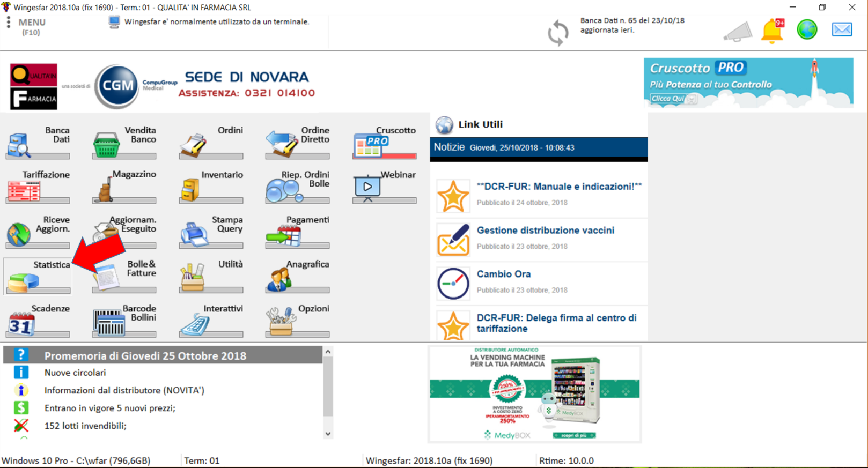Restore down the Wingesfar window
Viewport: 868px width, 468px height.
(822, 7)
